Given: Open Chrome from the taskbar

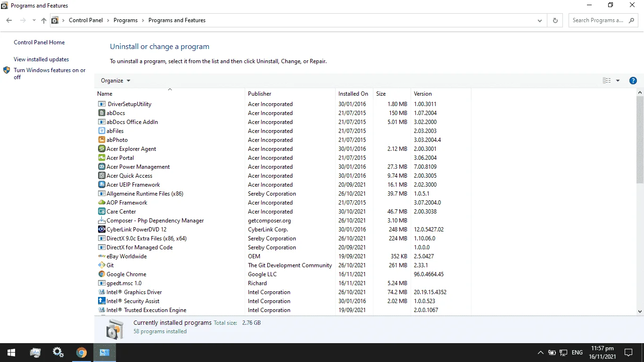Looking at the screenshot, I should pos(82,353).
